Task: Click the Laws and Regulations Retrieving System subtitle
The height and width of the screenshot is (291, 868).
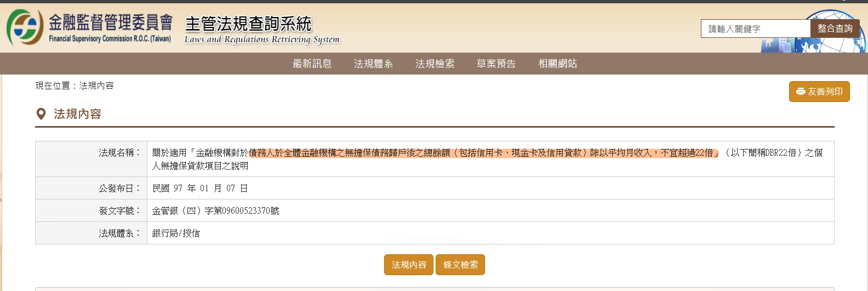Action: click(x=262, y=39)
